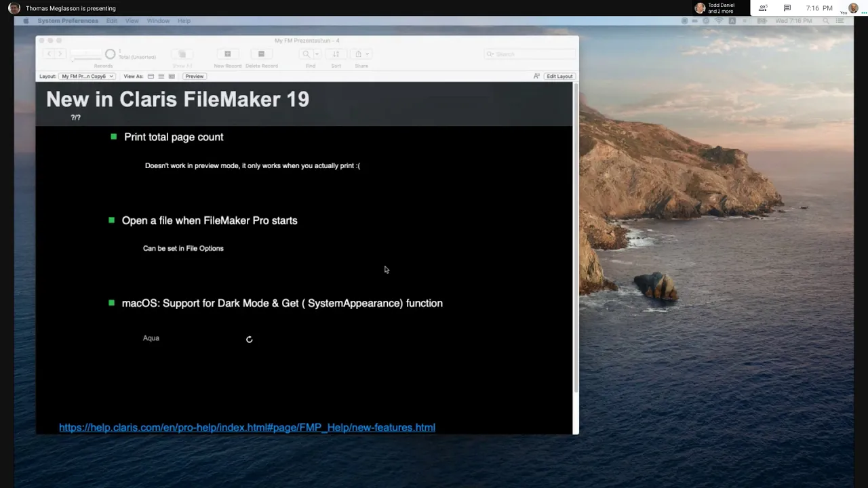
Task: Click Thomas Meglasson's presenter avatar
Action: tap(14, 8)
